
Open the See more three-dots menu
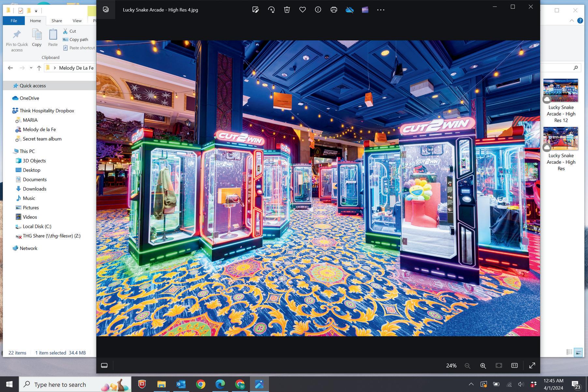pos(381,10)
